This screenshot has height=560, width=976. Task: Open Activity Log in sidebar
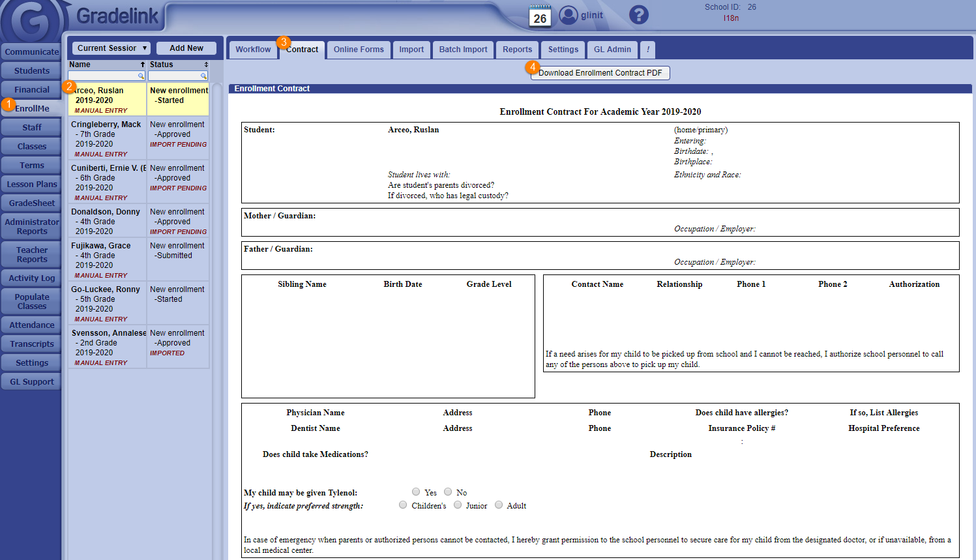click(31, 278)
